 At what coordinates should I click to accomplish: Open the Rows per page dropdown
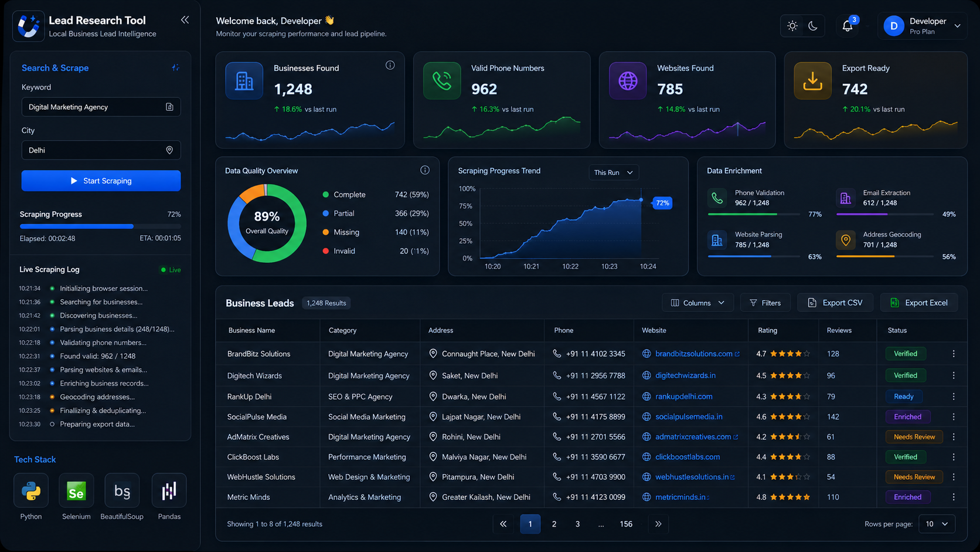tap(937, 524)
